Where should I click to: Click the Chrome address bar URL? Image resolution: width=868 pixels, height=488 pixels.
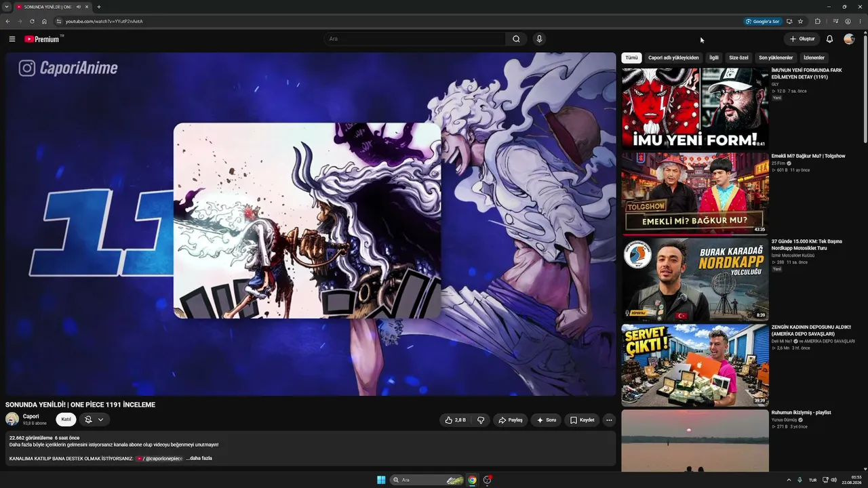coord(104,21)
